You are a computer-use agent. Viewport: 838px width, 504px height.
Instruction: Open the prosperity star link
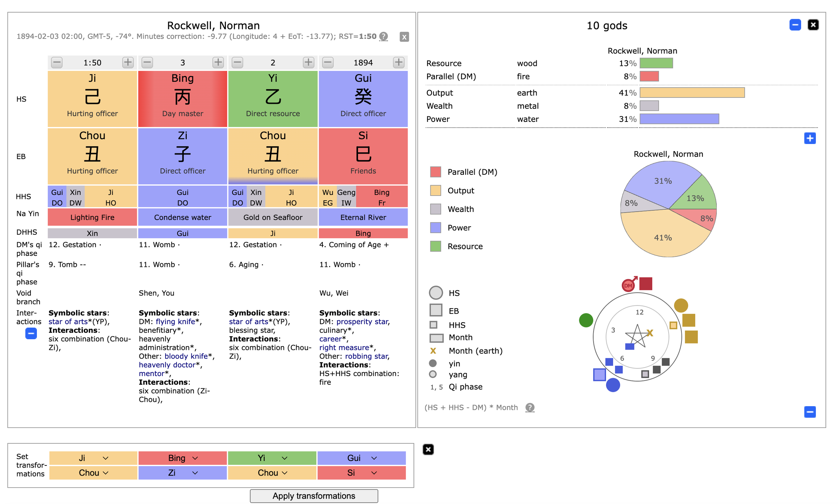click(362, 321)
